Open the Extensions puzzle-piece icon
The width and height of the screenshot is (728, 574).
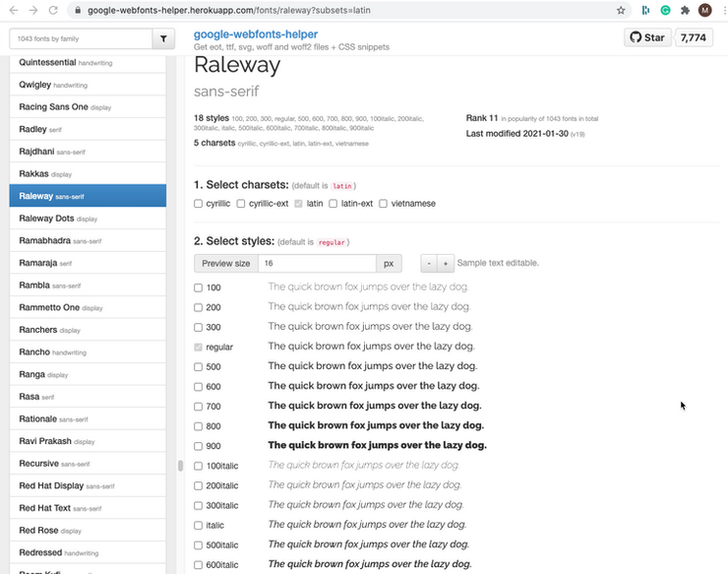685,10
